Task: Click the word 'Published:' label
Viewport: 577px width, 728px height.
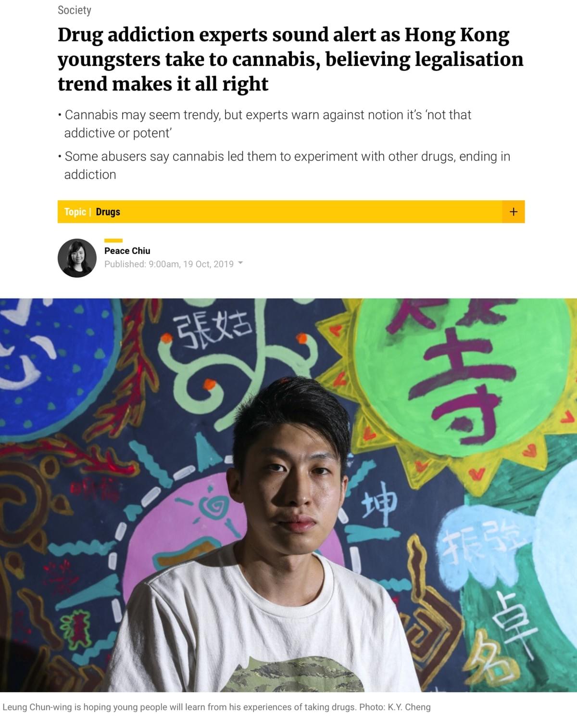Action: pyautogui.click(x=125, y=264)
